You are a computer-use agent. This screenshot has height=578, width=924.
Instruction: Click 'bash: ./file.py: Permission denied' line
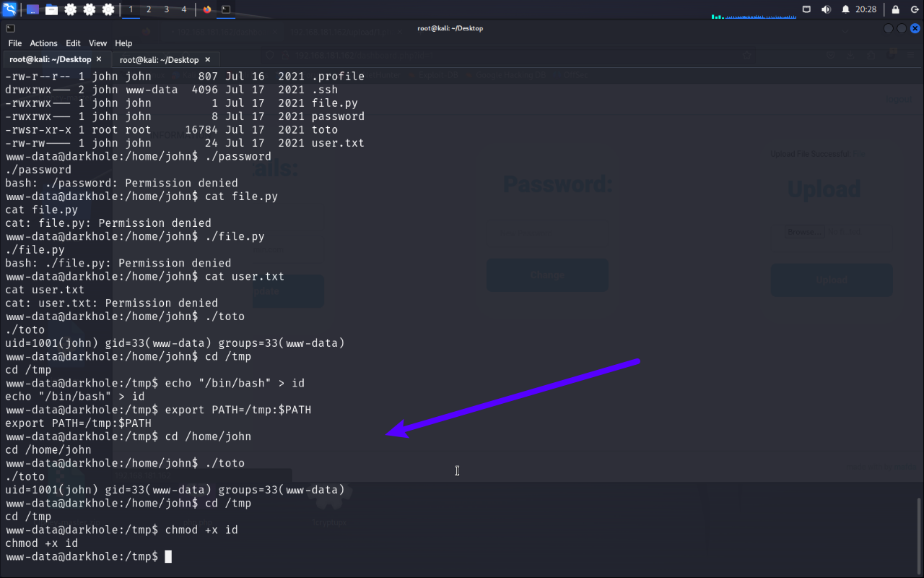point(118,263)
